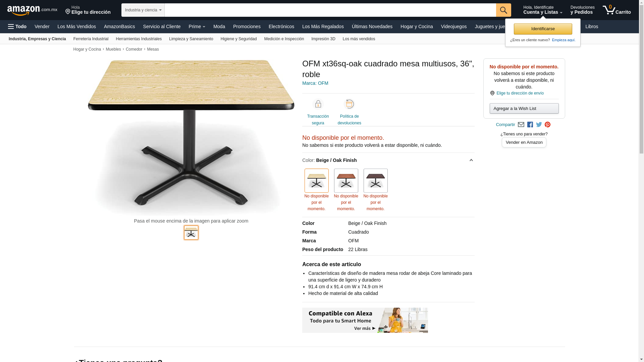Go to the Amazon.com.mx logo
The width and height of the screenshot is (644, 362).
(32, 10)
